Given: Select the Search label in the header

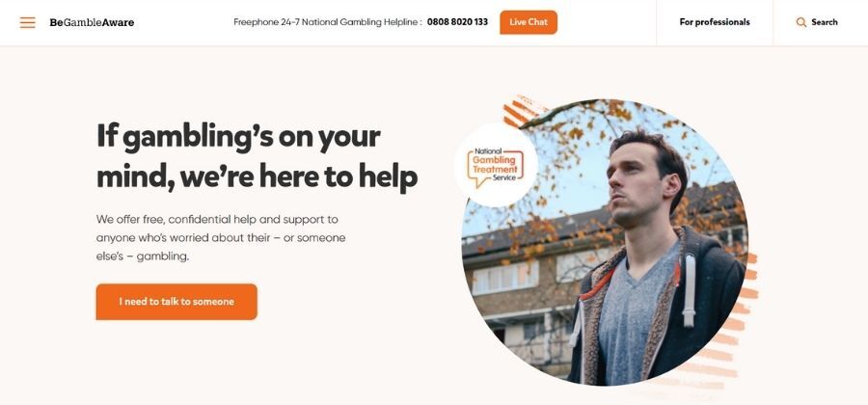Looking at the screenshot, I should tap(825, 22).
